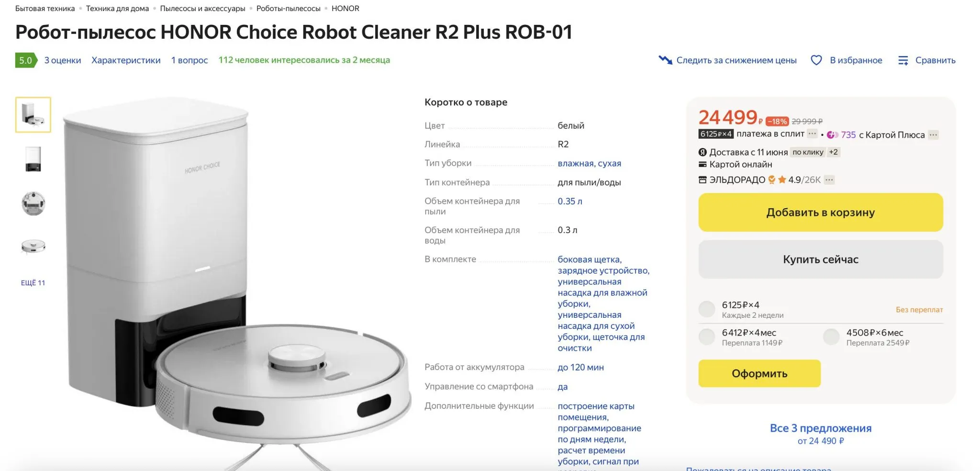Click the heart icon for favorites
This screenshot has height=471, width=980.
pos(816,60)
